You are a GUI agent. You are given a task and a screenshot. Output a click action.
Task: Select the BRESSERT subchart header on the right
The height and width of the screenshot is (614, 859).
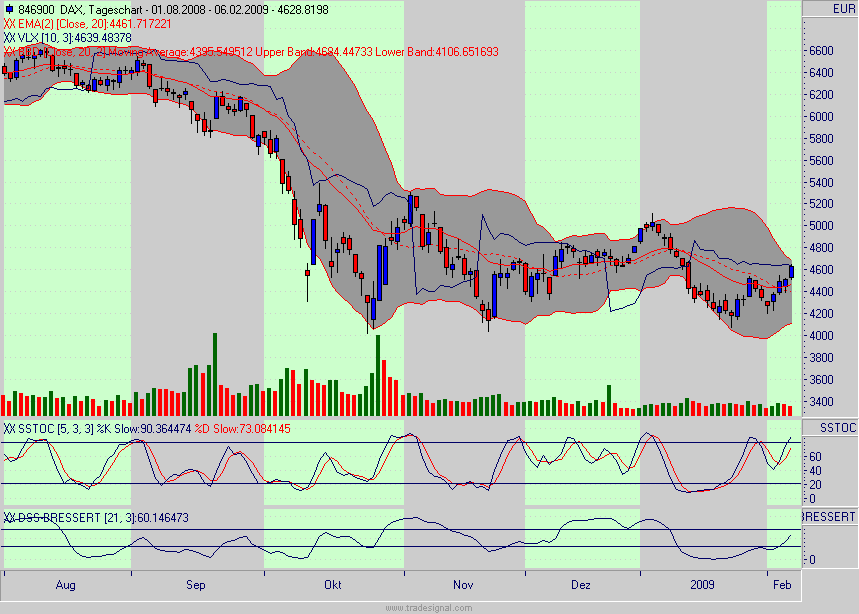[828, 514]
